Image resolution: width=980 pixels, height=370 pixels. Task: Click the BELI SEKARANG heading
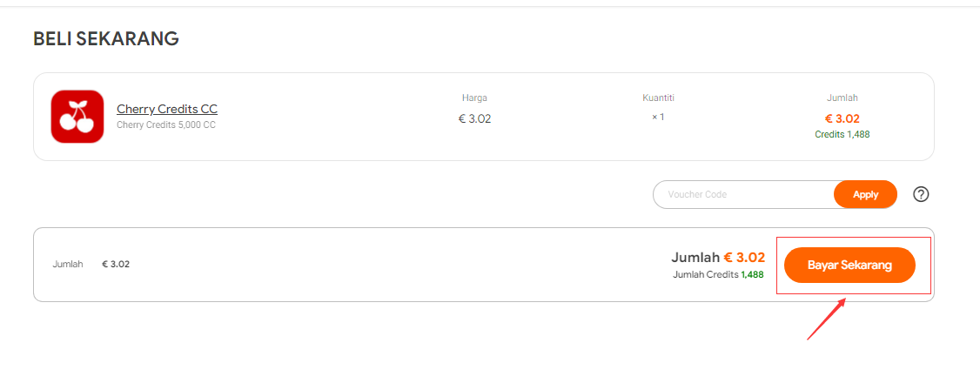tap(106, 39)
